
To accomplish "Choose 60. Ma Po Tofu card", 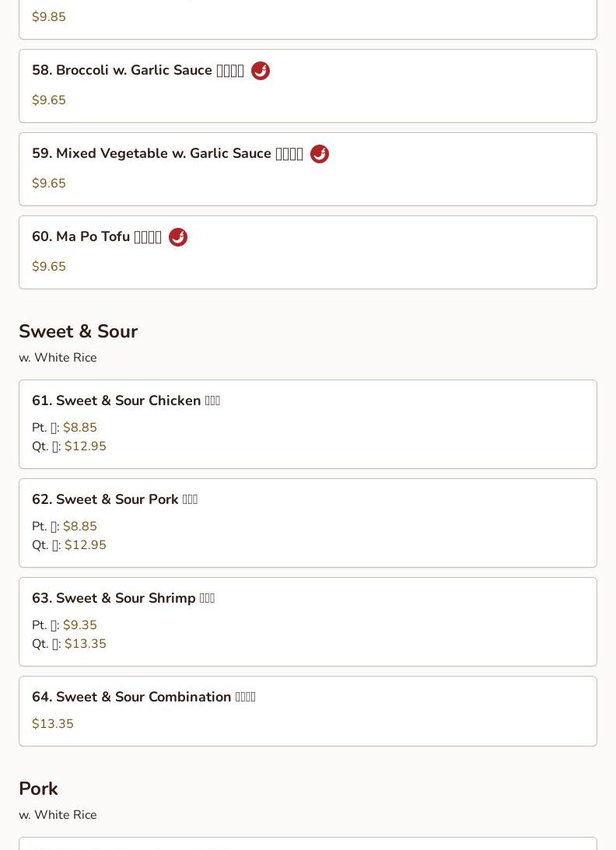I will pyautogui.click(x=308, y=253).
